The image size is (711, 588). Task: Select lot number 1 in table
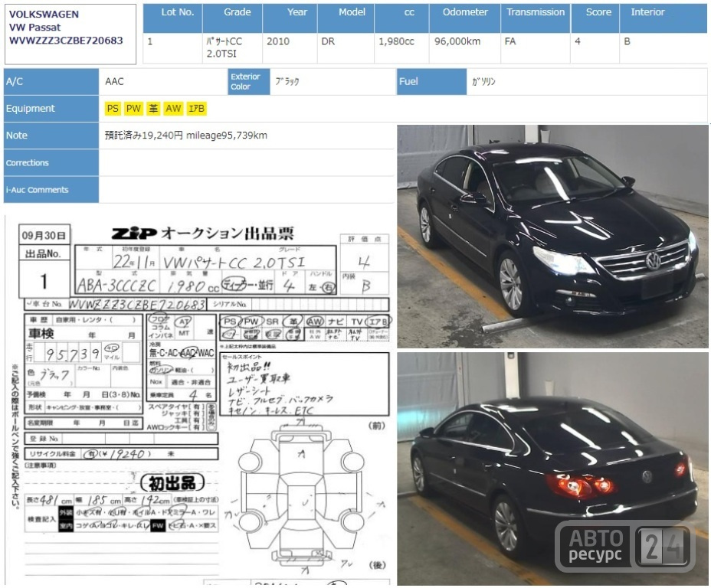coord(150,41)
